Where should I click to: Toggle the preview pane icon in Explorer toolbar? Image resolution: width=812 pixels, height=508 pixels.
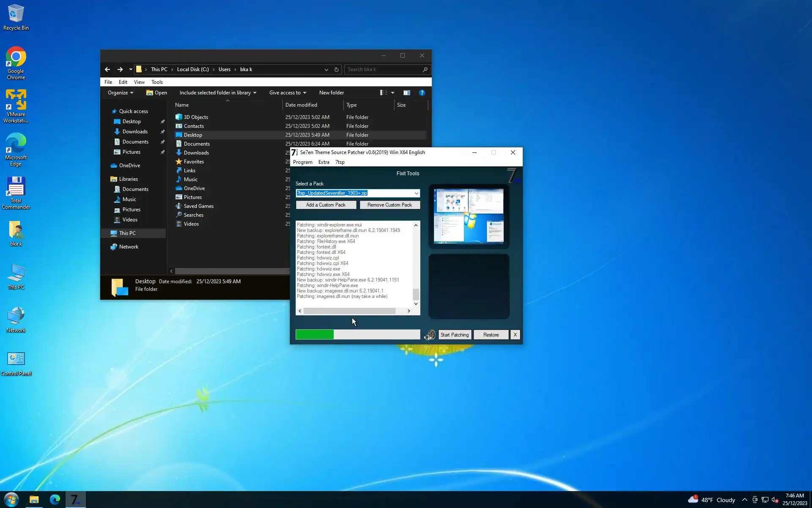[406, 93]
